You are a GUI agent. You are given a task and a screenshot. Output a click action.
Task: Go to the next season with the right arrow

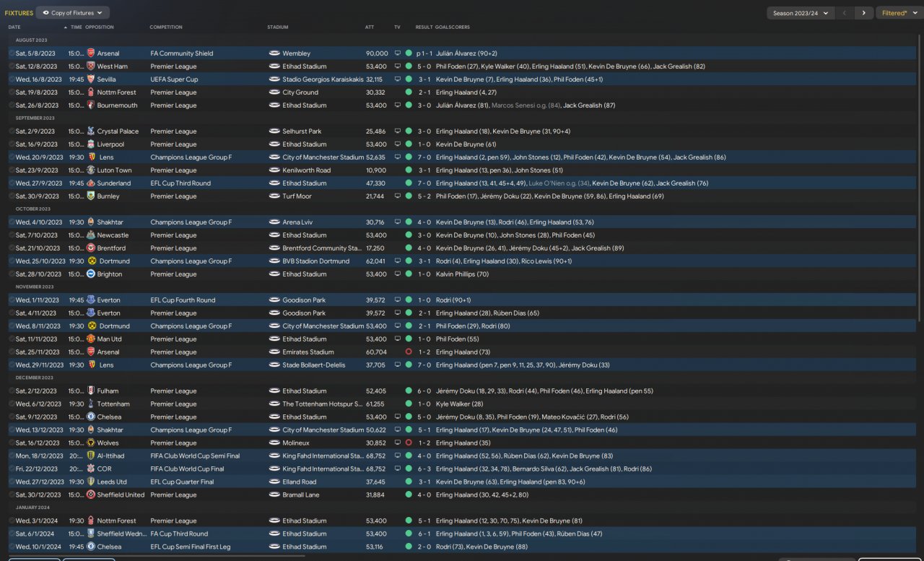point(863,13)
